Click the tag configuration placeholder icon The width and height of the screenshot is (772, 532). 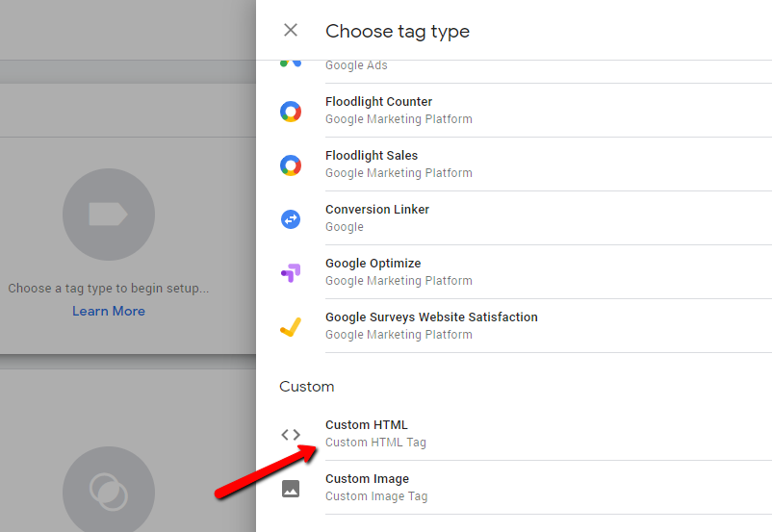[109, 215]
